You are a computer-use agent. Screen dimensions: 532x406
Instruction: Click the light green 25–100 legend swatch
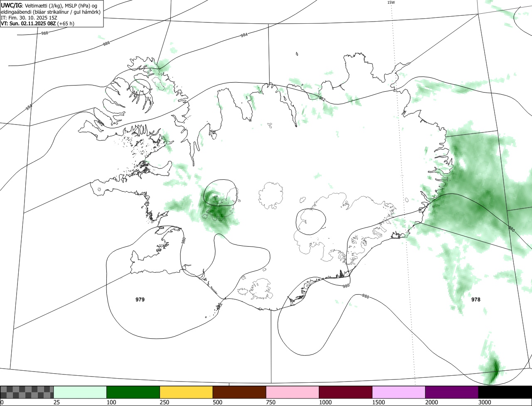click(80, 392)
